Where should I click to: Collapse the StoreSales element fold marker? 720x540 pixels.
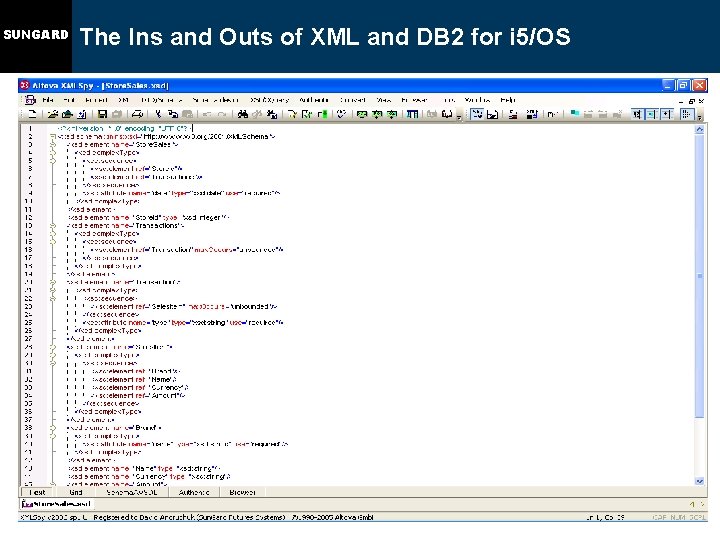tap(53, 144)
